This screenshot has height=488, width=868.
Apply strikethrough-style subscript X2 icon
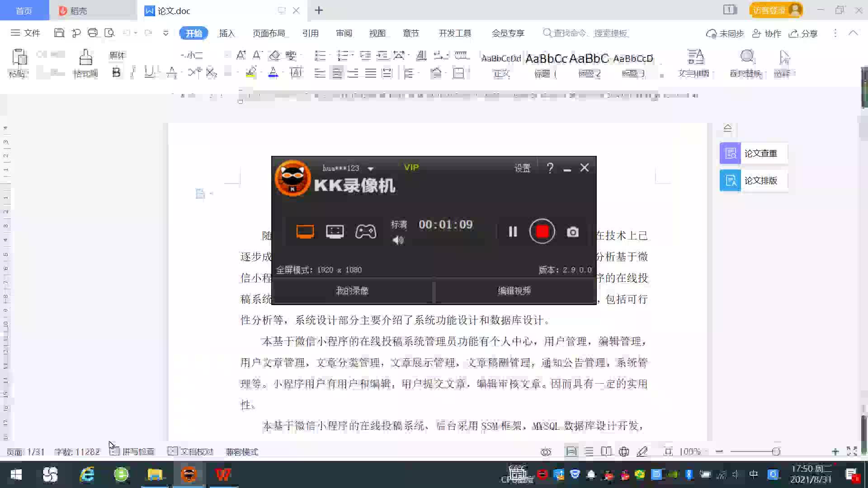[x=212, y=73]
